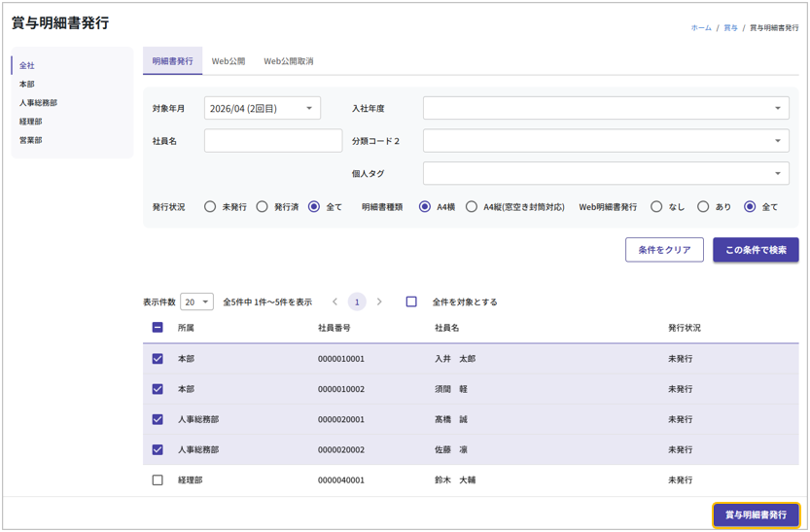This screenshot has width=810, height=532.
Task: Choose the A4縦(窓空き封筒対応) statement type
Action: [472, 207]
